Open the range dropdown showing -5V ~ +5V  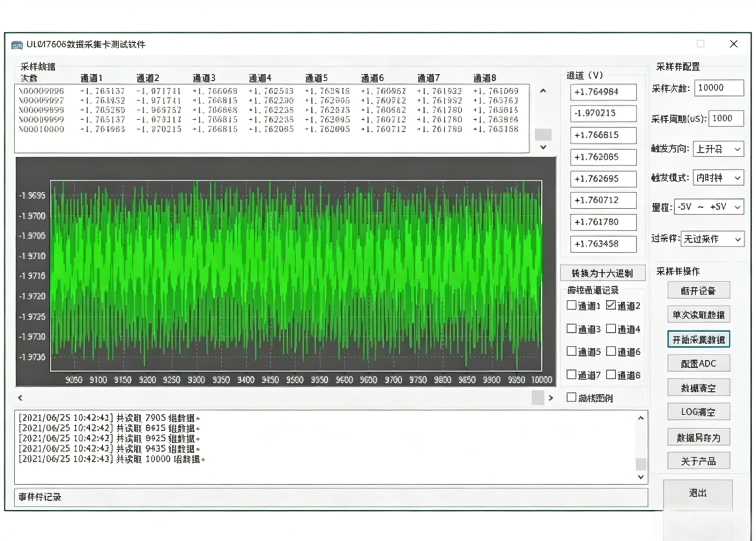click(x=709, y=207)
